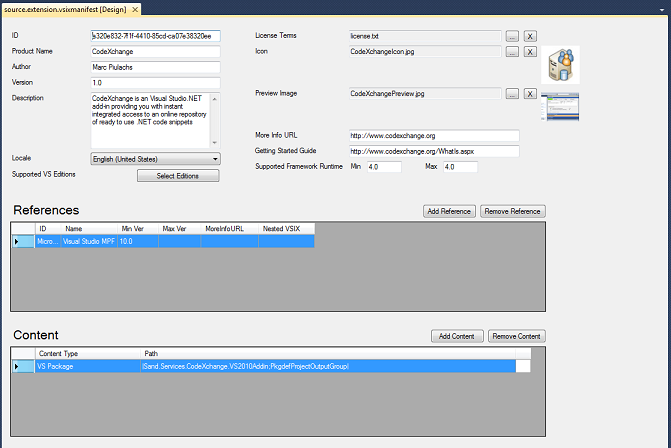Click the Version field with 1.0
The image size is (671, 448).
tap(155, 83)
